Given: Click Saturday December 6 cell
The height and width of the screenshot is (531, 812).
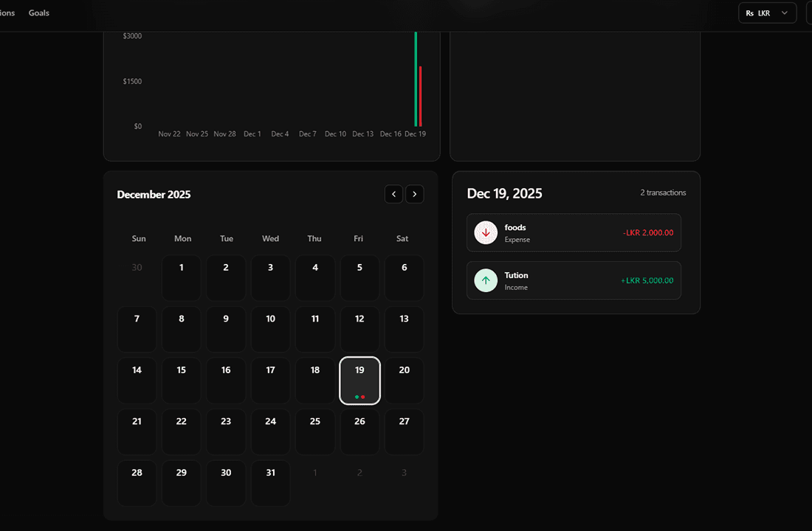Looking at the screenshot, I should (x=404, y=278).
